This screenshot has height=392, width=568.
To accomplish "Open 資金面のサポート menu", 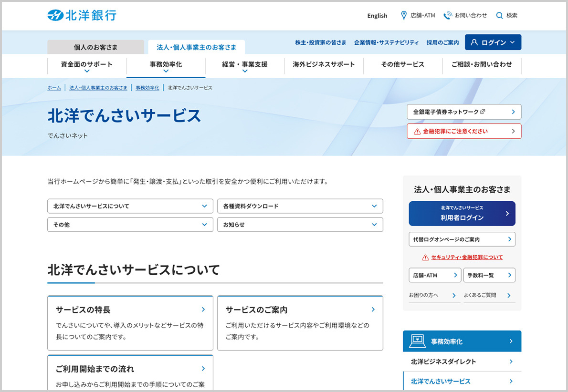I will pyautogui.click(x=87, y=64).
